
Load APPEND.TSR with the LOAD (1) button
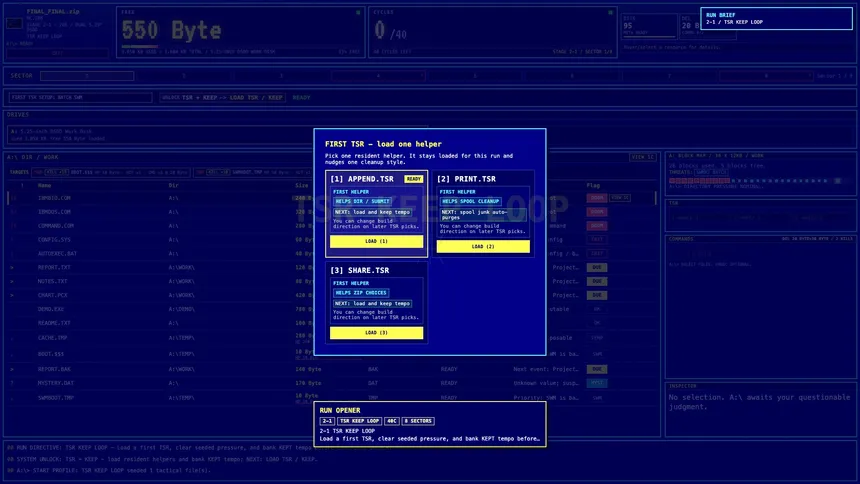(x=376, y=241)
